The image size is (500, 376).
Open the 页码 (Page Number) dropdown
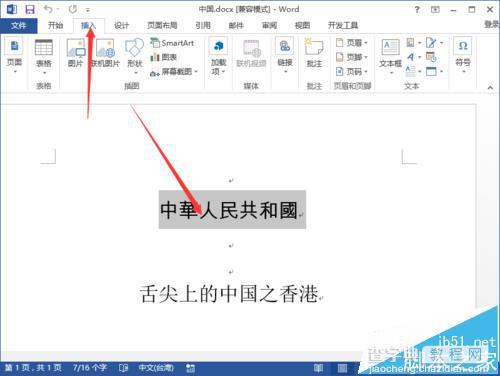[x=352, y=72]
